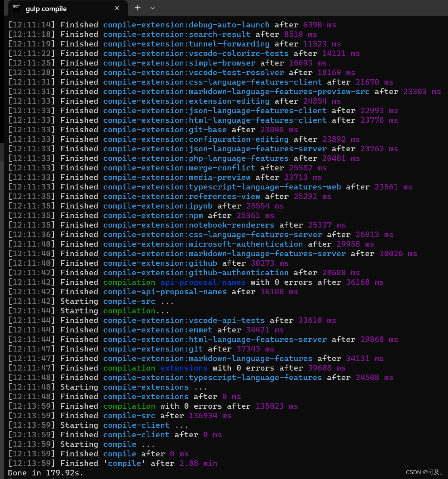The height and width of the screenshot is (479, 448).
Task: Close the gulp compile tab
Action: pyautogui.click(x=117, y=8)
